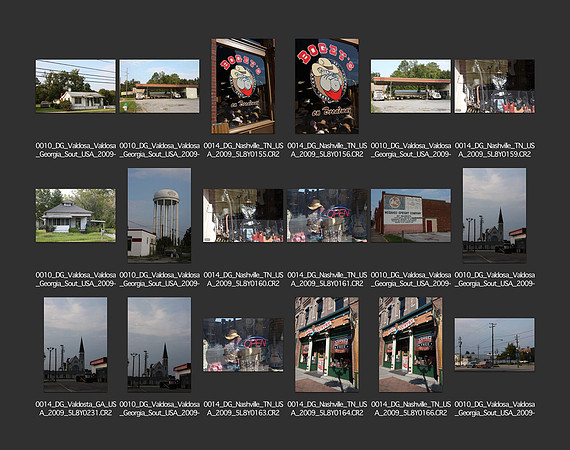
Task: Click the filename ending 5L8Y0166.CR2
Action: click(411, 408)
